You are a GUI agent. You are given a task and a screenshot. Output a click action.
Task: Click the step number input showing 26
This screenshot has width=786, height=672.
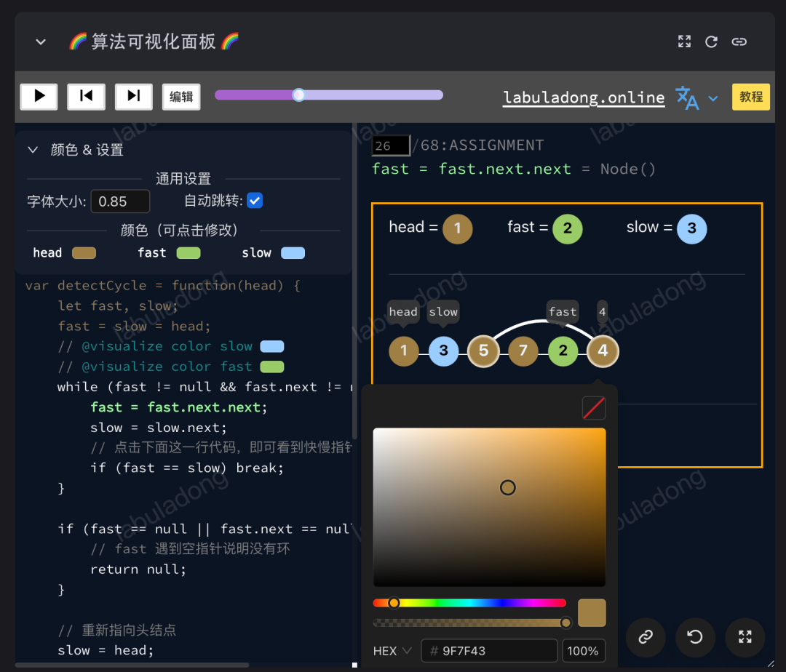tap(391, 145)
